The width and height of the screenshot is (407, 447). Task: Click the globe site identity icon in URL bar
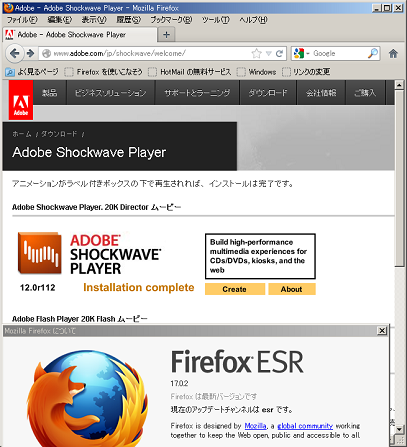click(x=46, y=53)
